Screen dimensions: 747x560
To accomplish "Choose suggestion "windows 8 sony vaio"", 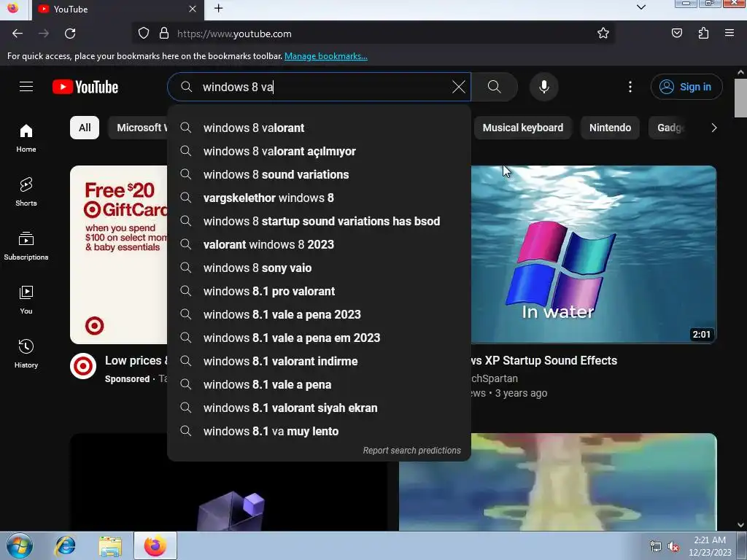I will click(320, 268).
